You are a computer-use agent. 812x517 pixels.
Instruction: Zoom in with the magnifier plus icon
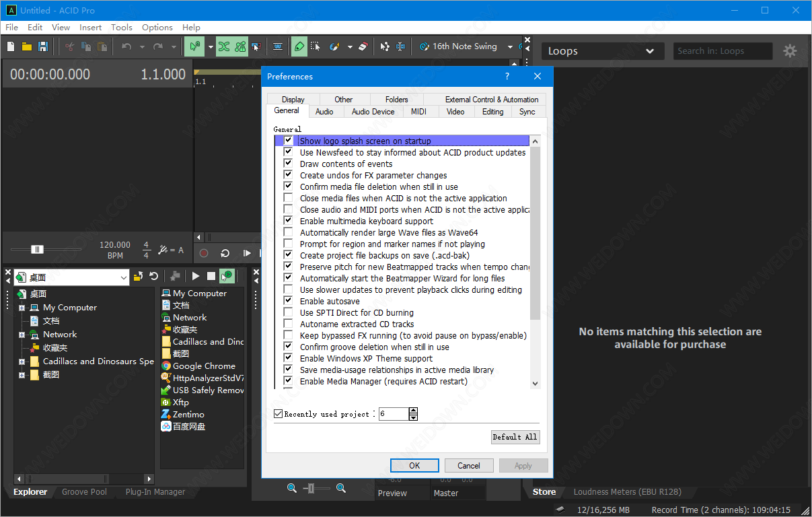(x=341, y=488)
